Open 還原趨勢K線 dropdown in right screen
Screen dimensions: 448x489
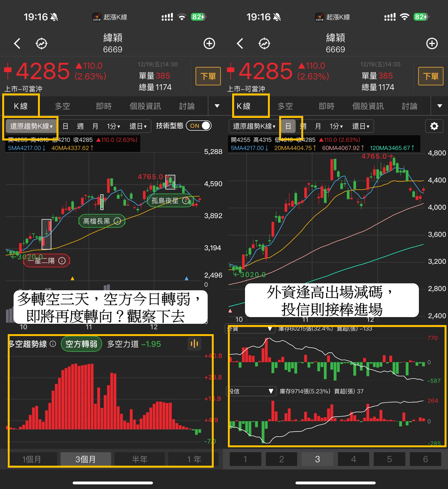pos(254,126)
